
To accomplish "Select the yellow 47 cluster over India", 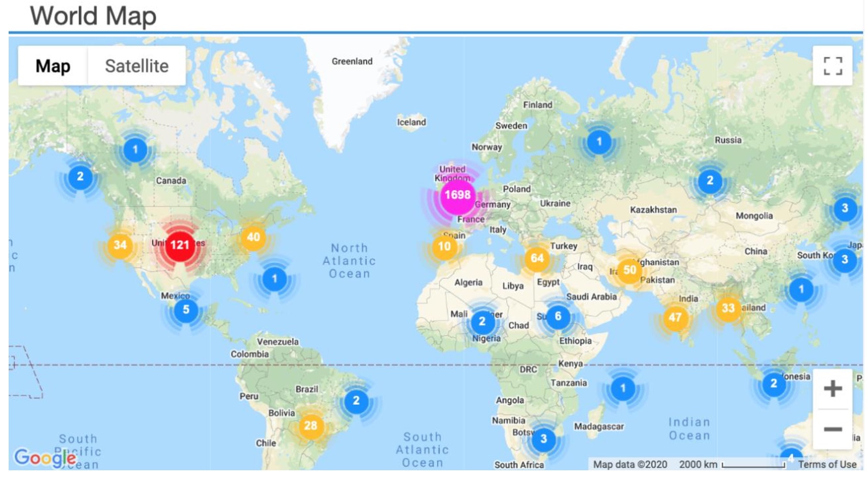I will pos(675,318).
